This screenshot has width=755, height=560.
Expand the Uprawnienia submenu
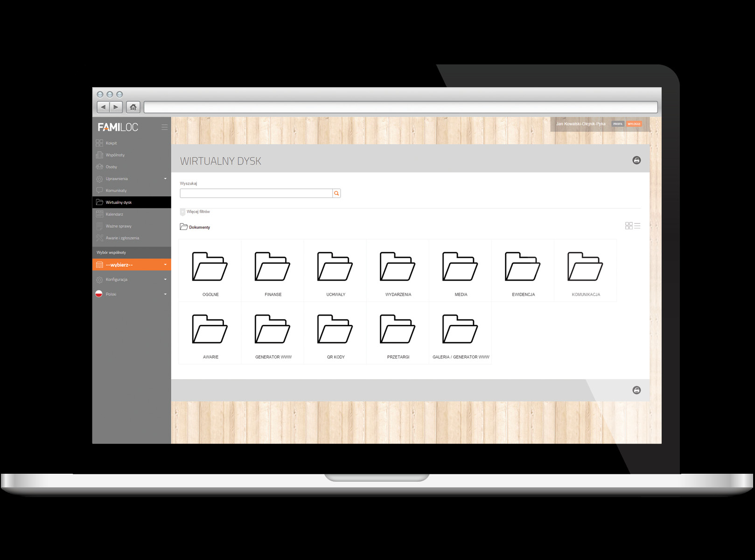coord(132,179)
